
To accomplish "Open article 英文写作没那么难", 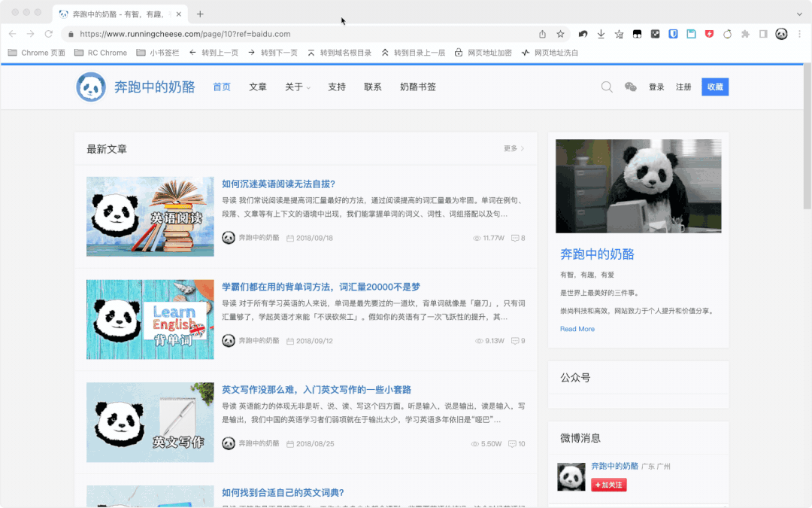I will [x=317, y=389].
